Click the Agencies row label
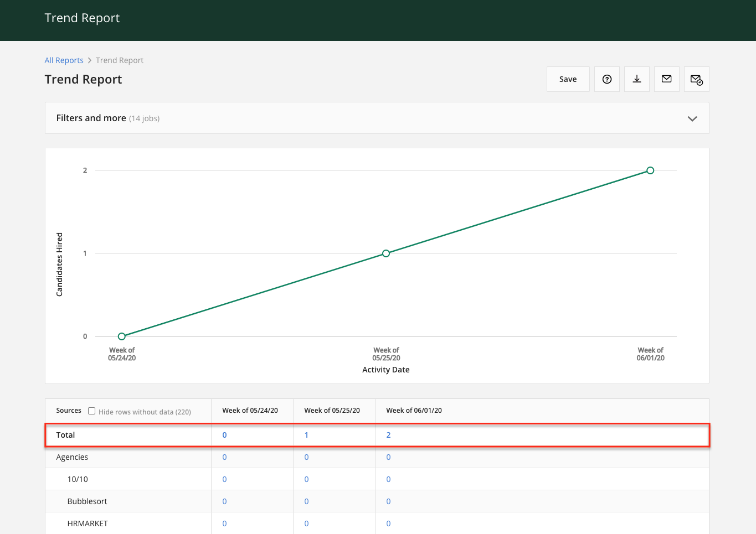Viewport: 756px width, 534px height. (72, 457)
